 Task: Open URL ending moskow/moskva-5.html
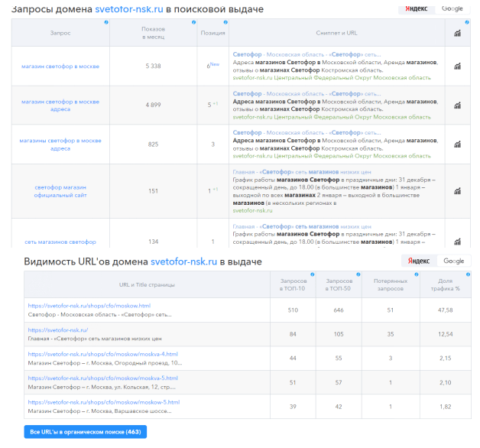tap(103, 378)
